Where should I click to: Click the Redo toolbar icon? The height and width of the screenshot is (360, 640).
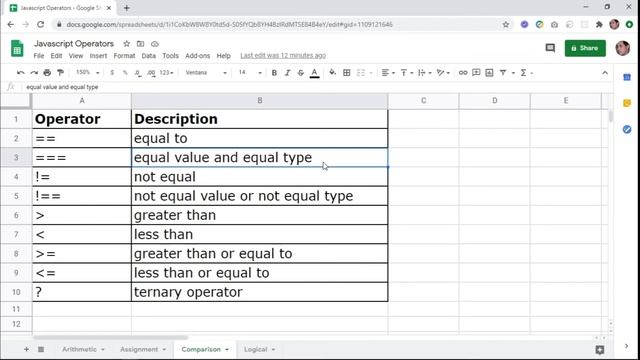34,73
